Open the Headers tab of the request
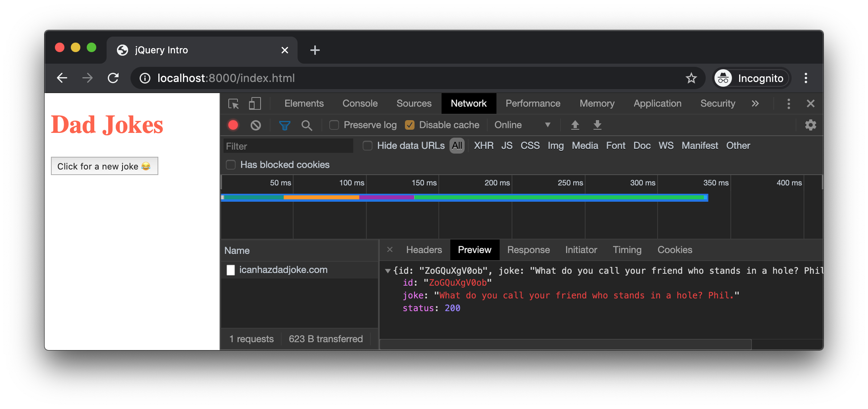This screenshot has width=868, height=409. point(424,250)
